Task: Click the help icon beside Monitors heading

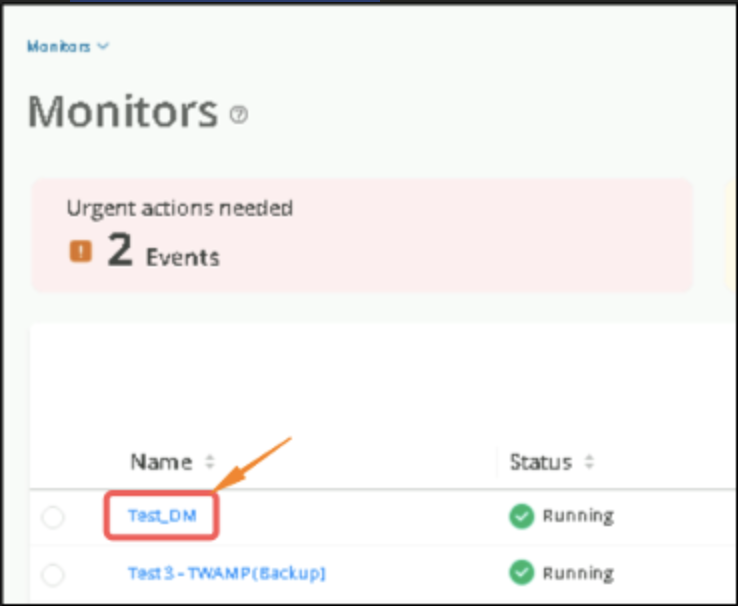Action: 238,114
